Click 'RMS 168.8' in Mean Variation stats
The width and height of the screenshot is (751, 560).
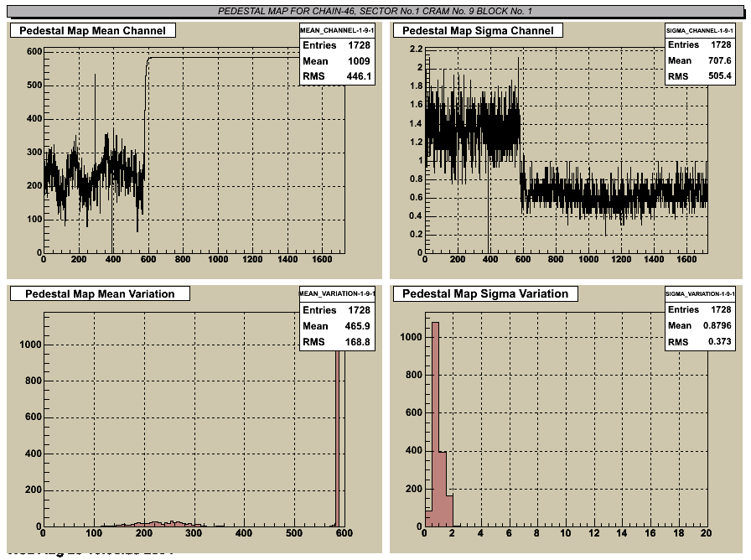337,341
